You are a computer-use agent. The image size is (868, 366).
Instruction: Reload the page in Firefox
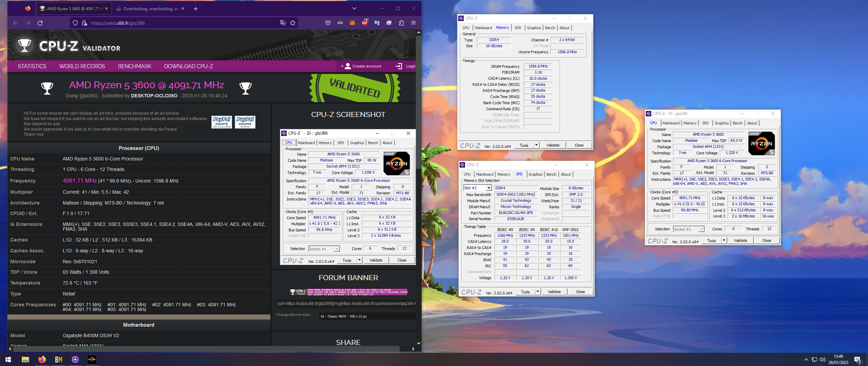click(x=40, y=23)
